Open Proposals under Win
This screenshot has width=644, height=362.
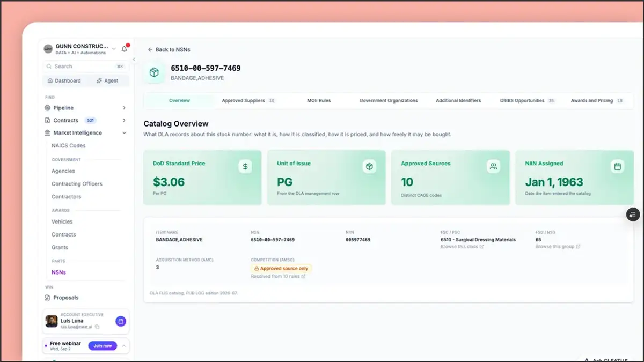tap(65, 298)
